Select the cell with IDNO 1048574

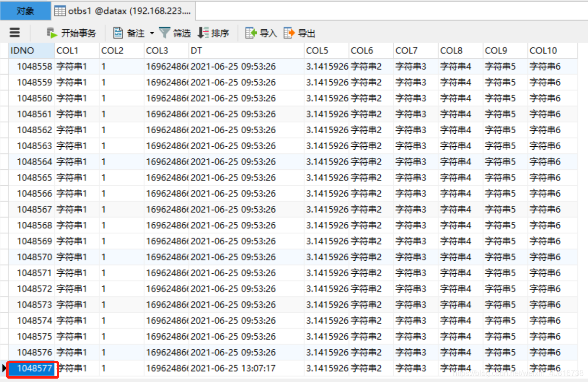(32, 320)
